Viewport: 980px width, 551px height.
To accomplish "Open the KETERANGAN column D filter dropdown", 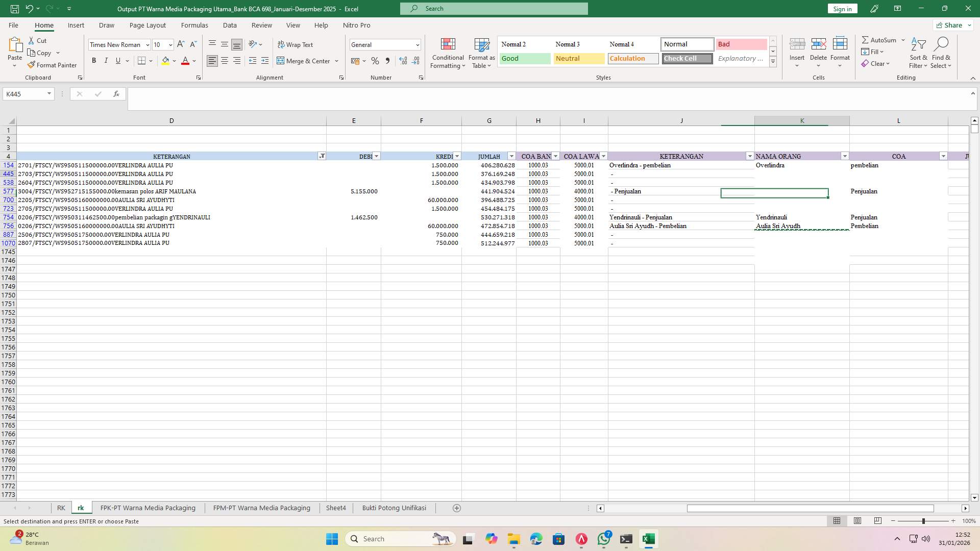I will 322,156.
